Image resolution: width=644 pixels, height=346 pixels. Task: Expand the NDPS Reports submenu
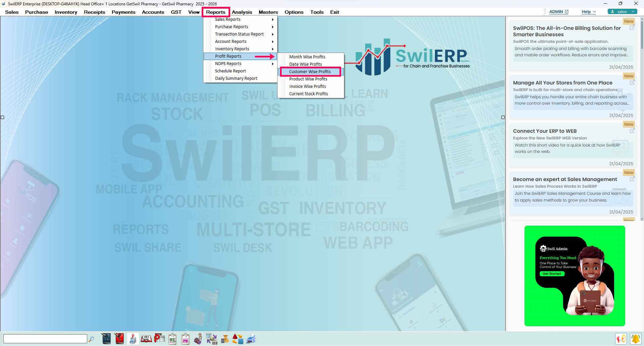tap(240, 64)
